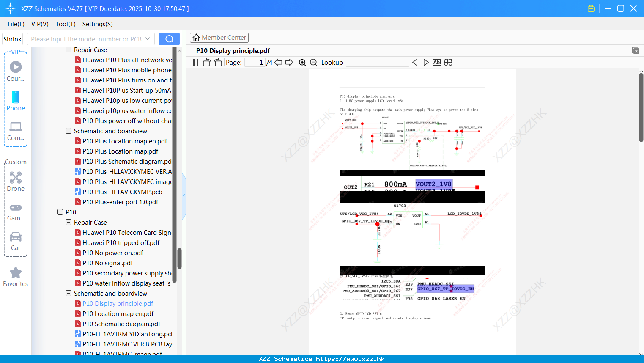Click the PDF viewer vertical scrollbar thumb
Screen dimensions: 644x363
click(x=641, y=107)
